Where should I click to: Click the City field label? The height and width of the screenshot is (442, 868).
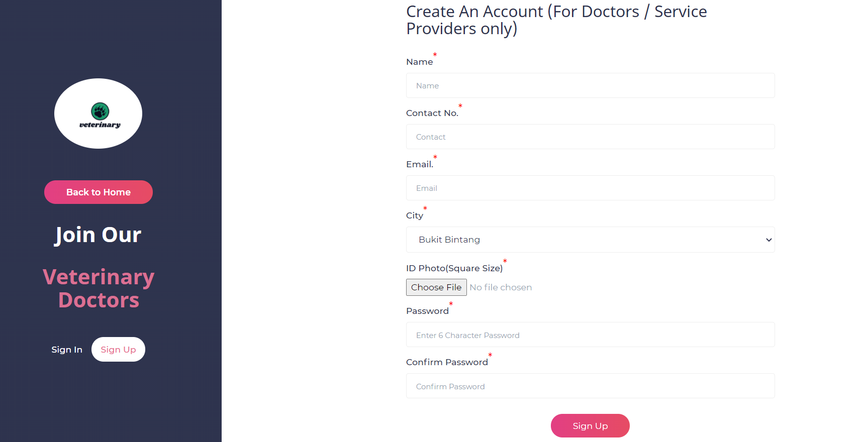[x=414, y=215]
